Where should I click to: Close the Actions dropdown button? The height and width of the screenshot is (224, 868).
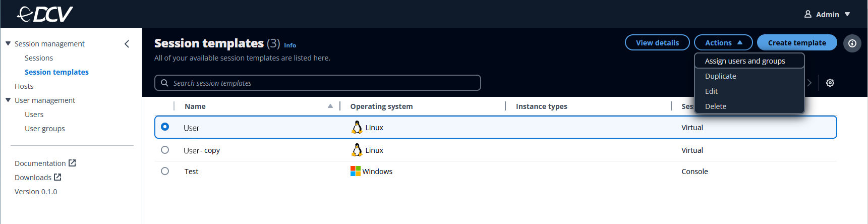click(x=723, y=43)
